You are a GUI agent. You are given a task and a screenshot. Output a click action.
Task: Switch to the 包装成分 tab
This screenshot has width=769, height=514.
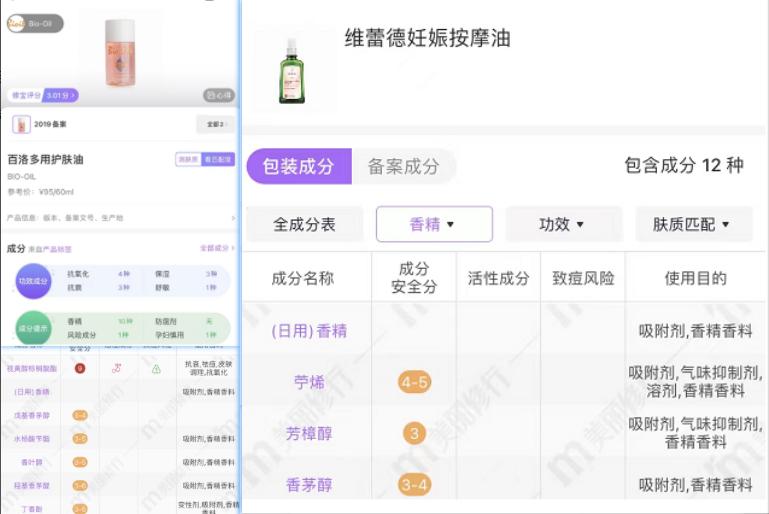coord(299,166)
